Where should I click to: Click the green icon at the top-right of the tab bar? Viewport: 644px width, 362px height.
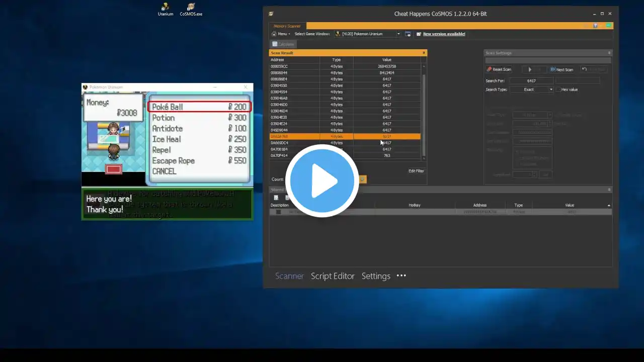608,26
